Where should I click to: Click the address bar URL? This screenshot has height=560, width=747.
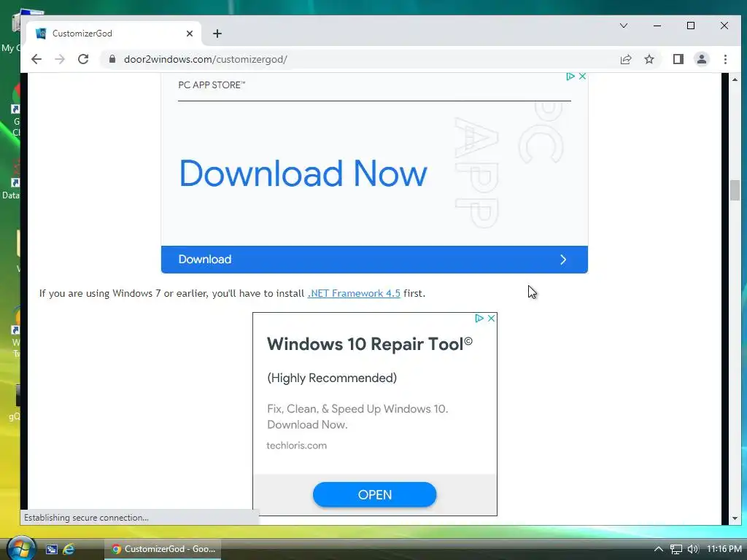[x=205, y=59]
